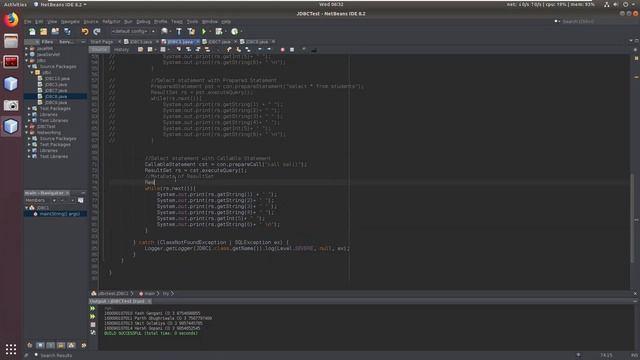This screenshot has height=360, width=640.
Task: Re-run with different parameters, second green arrows
Action: (93, 317)
